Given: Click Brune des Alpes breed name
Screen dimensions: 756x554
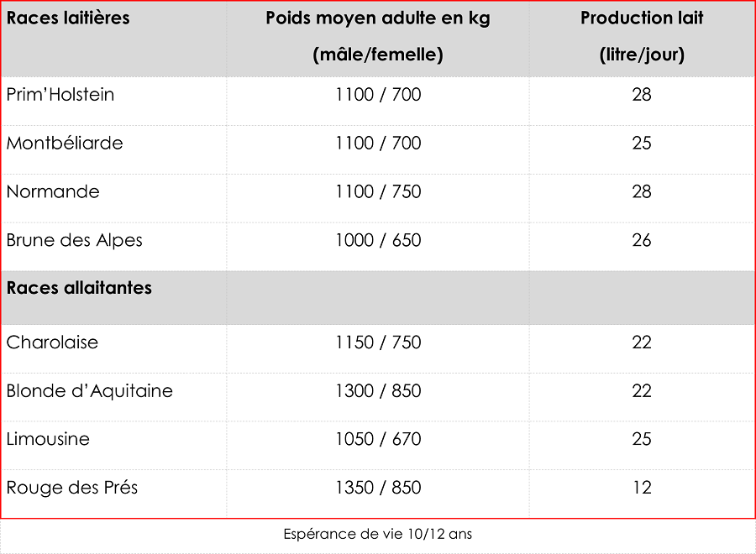Looking at the screenshot, I should [74, 240].
